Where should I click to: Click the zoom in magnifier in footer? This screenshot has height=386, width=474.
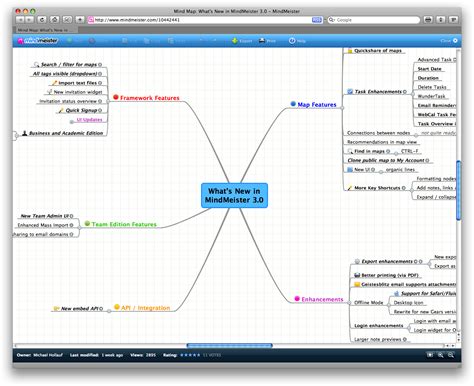click(441, 355)
